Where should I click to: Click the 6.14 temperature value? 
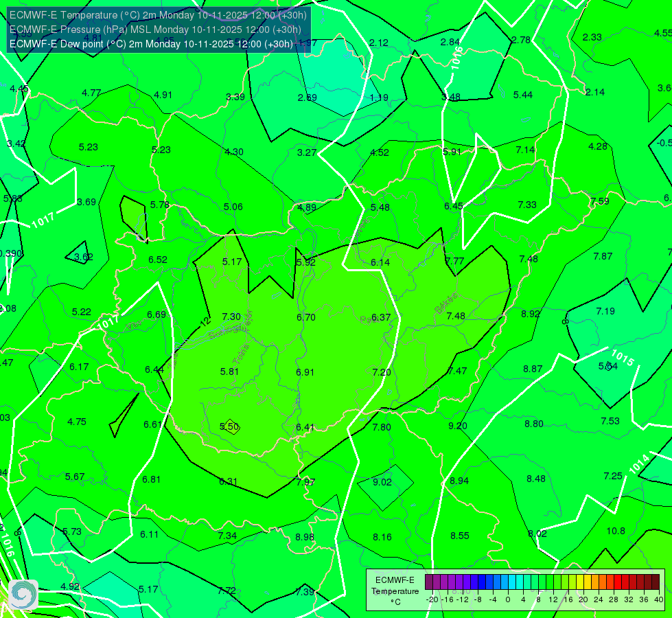click(380, 262)
